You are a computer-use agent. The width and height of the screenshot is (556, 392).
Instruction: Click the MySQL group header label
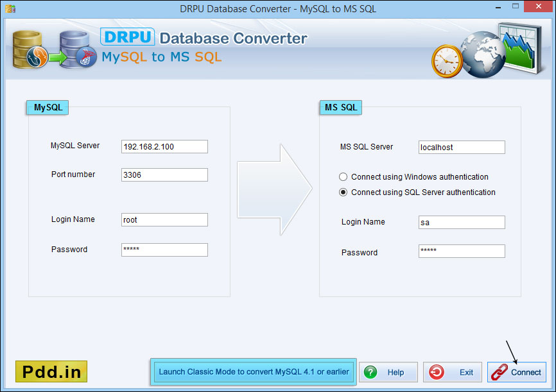pyautogui.click(x=48, y=107)
